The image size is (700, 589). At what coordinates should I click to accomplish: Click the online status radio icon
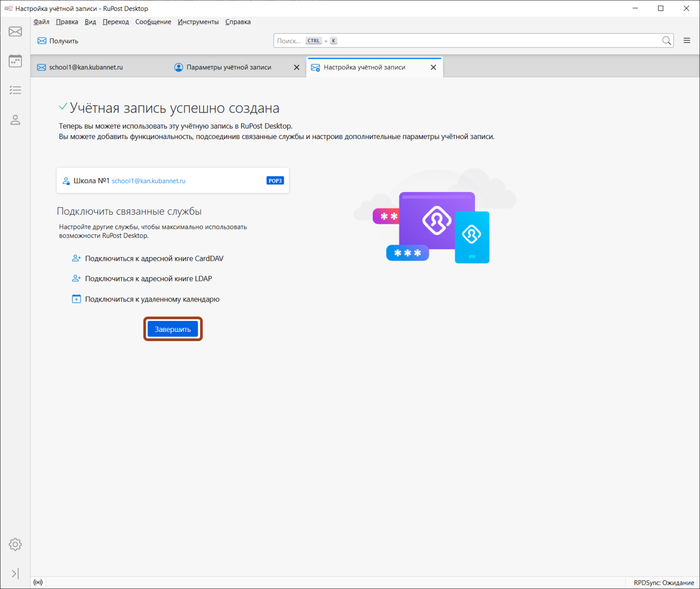point(38,582)
